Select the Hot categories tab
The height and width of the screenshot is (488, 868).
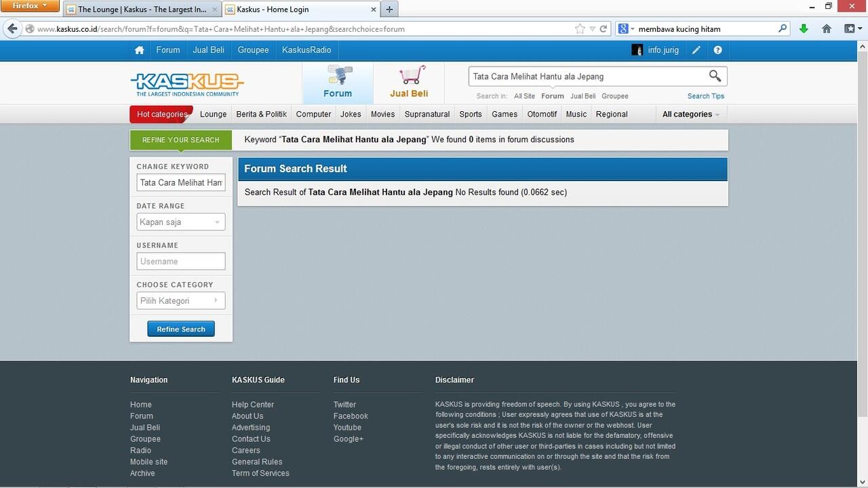tap(161, 115)
